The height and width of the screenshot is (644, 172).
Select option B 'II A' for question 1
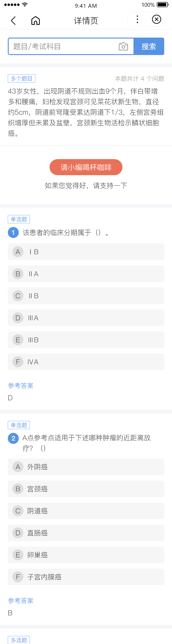pos(86,274)
